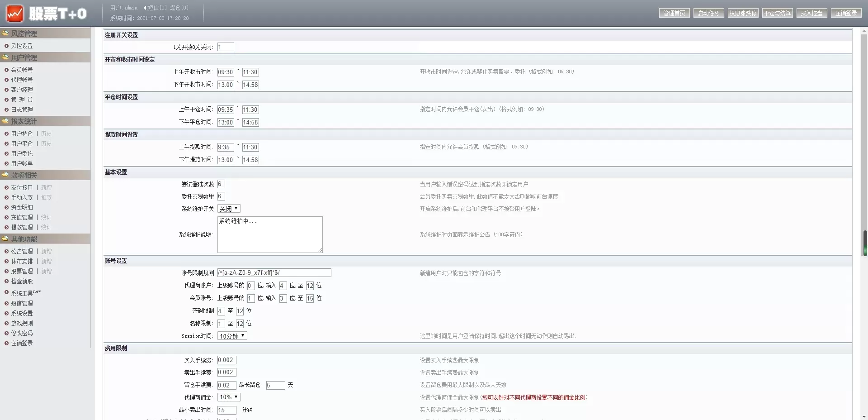Image resolution: width=868 pixels, height=420 pixels.
Task: Expand the 代理商佣金 10% dropdown
Action: (229, 397)
